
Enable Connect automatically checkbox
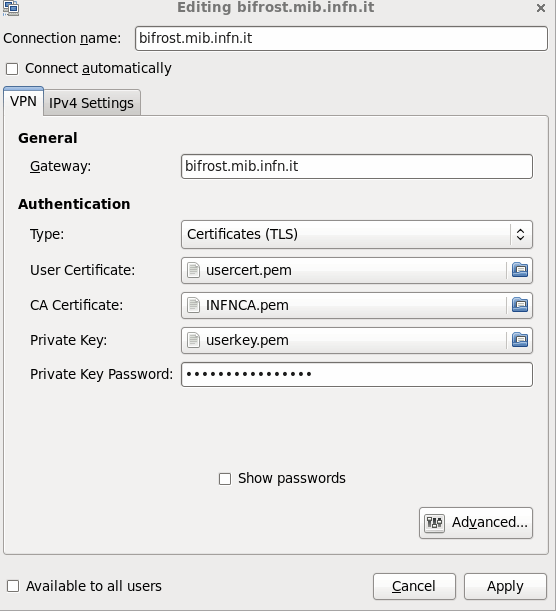(12, 69)
